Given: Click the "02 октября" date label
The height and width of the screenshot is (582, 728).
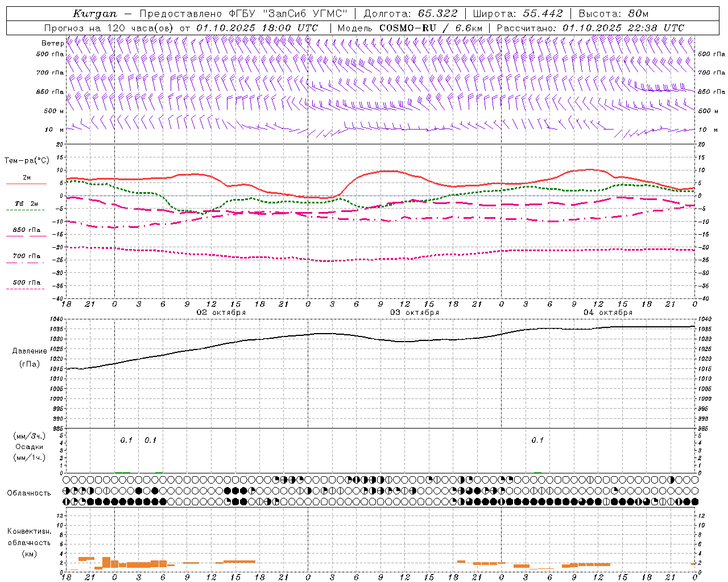Looking at the screenshot, I should click(x=221, y=313).
